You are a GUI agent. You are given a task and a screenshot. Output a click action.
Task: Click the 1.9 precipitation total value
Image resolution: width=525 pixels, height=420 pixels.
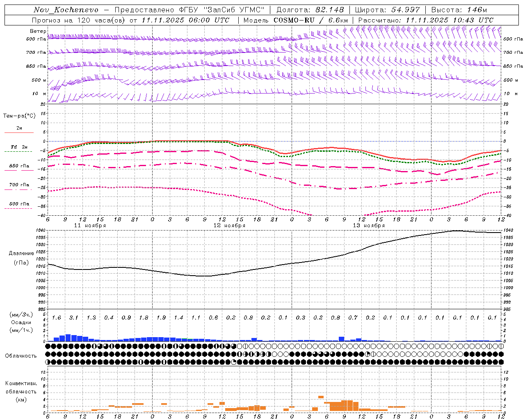[161, 317]
